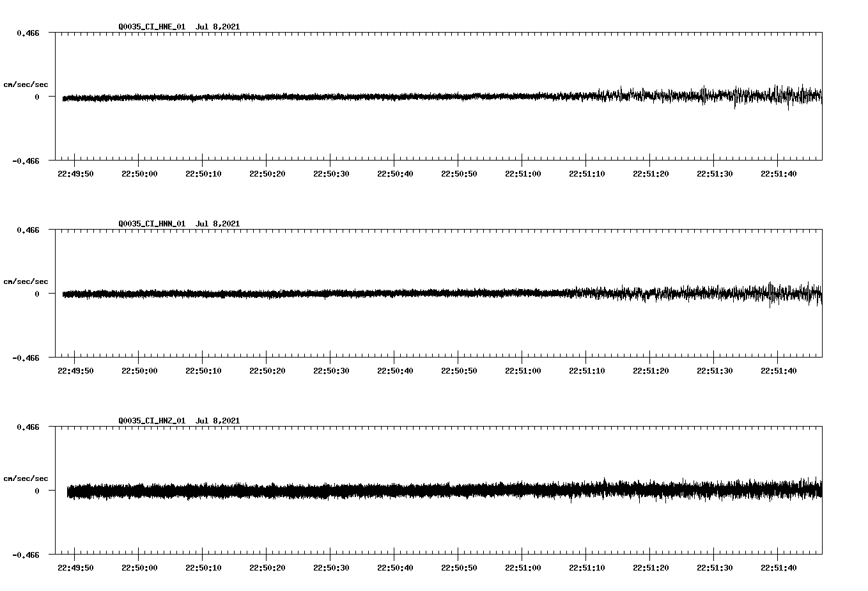Click the 22:51:40 tick label on the HNZ axis
This screenshot has width=868, height=591.
(x=779, y=566)
